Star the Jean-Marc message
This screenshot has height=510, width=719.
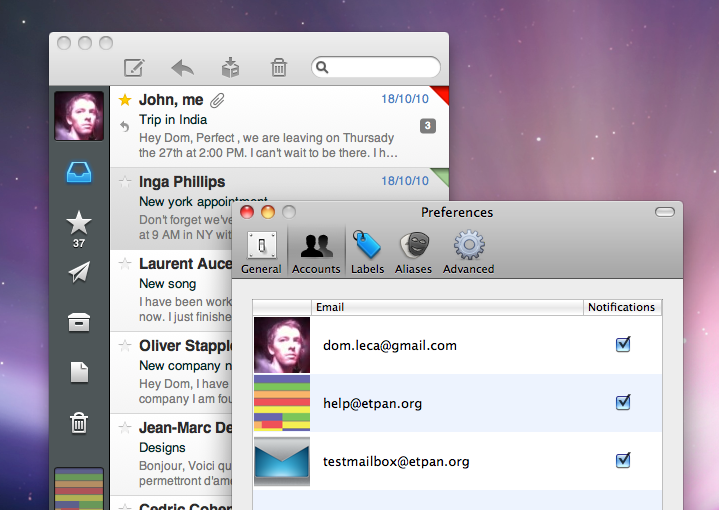pyautogui.click(x=125, y=428)
